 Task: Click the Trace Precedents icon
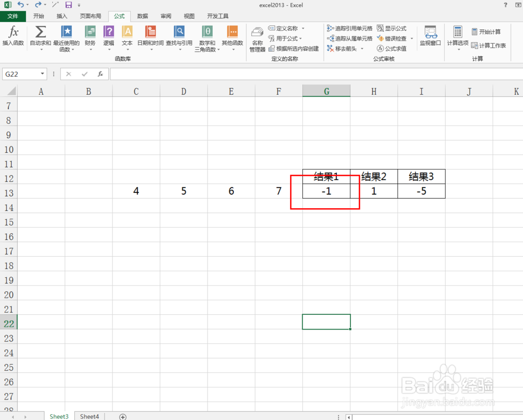tap(349, 28)
